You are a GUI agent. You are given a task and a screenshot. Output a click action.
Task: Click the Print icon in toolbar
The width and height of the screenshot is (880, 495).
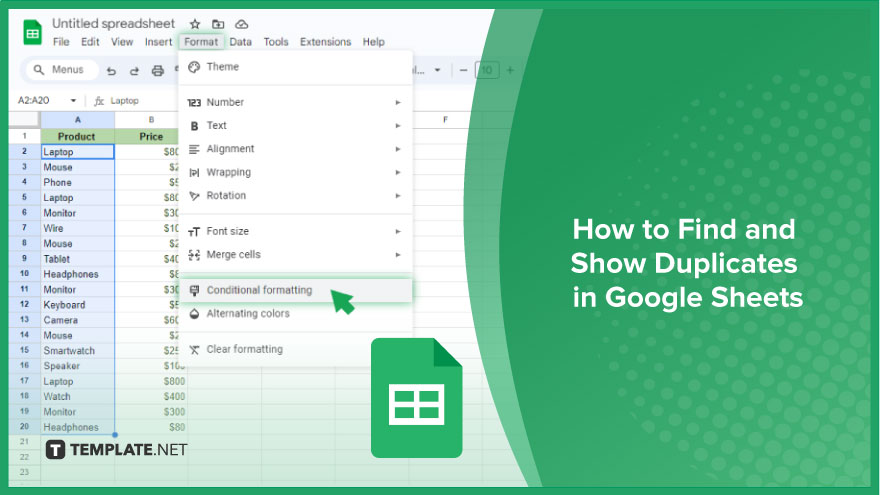click(158, 70)
